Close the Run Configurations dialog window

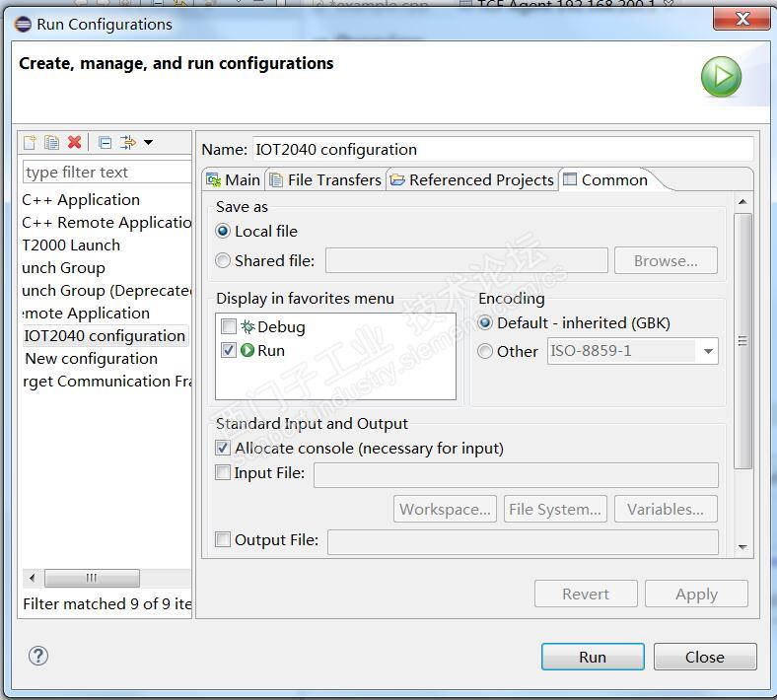[x=742, y=19]
